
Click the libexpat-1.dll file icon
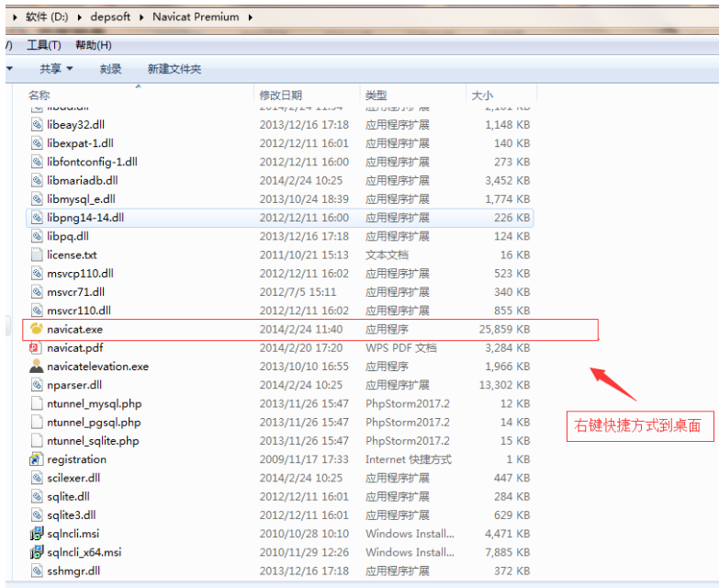[x=37, y=143]
